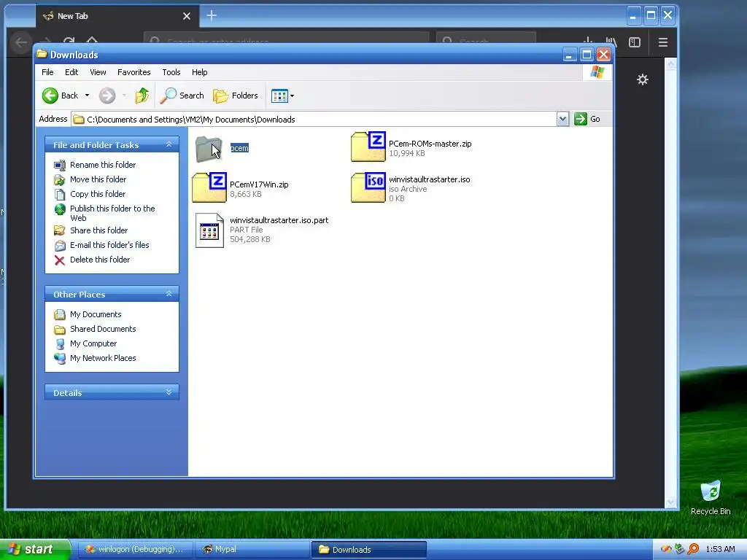This screenshot has height=560, width=747.
Task: Select PCemV17Win.zip file icon
Action: 209,187
